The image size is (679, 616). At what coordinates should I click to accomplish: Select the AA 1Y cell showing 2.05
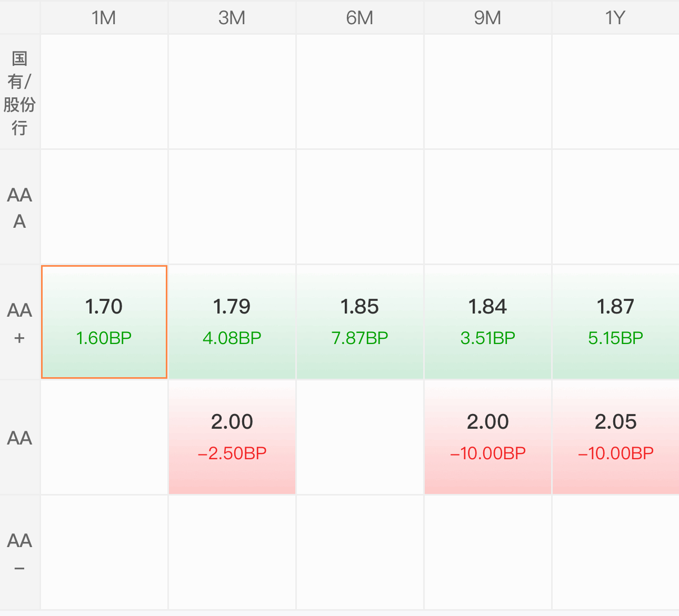(x=615, y=437)
